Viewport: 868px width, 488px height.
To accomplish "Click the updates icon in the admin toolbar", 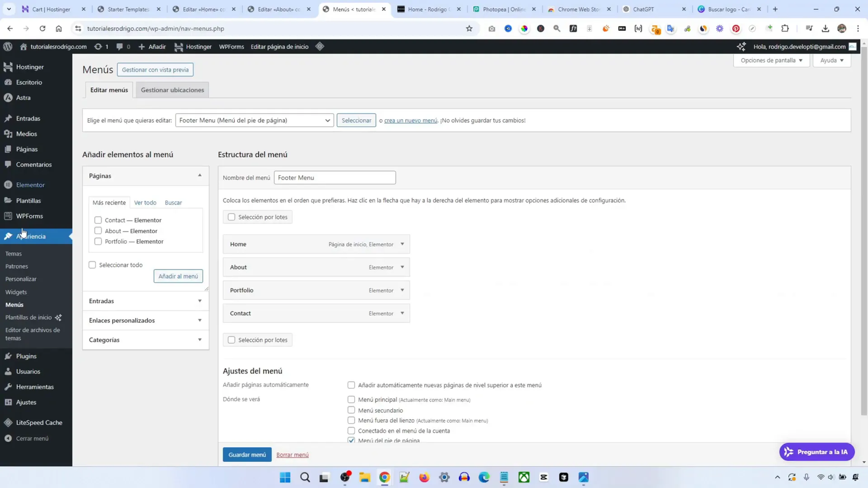I will 98,47.
